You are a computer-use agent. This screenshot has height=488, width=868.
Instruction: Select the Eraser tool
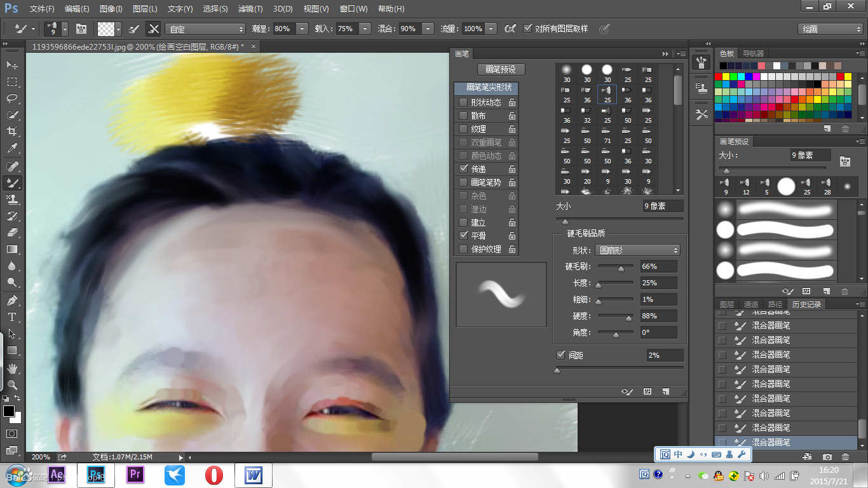pyautogui.click(x=12, y=233)
